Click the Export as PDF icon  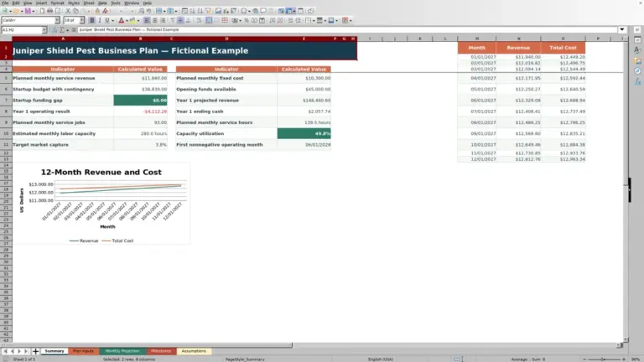click(x=42, y=11)
